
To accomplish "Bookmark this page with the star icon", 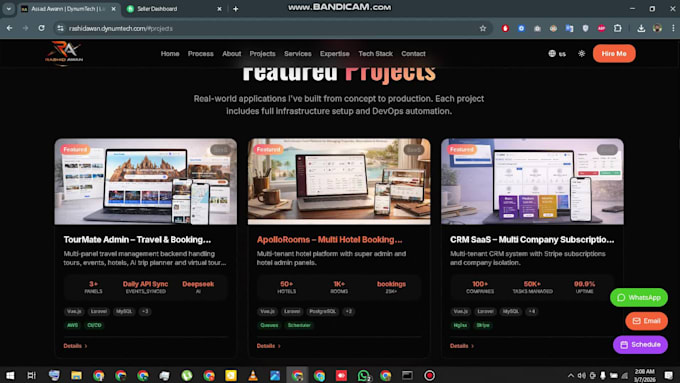I will pos(483,28).
